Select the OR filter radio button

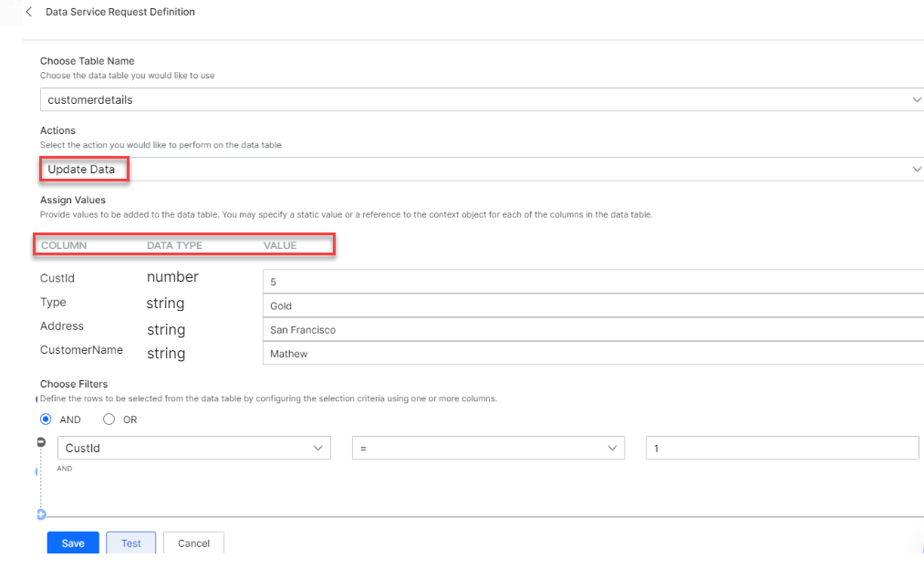[x=109, y=419]
